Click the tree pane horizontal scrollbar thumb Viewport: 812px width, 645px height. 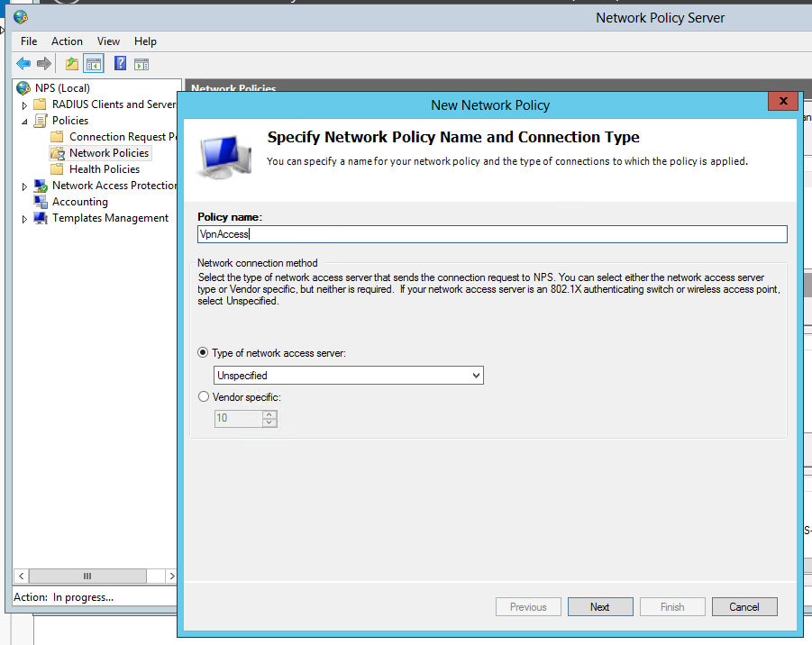pos(87,576)
